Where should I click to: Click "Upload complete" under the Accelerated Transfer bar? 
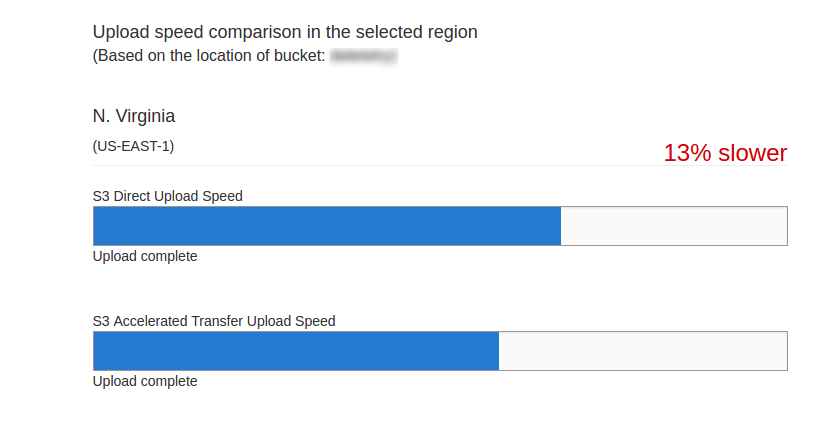tap(145, 381)
